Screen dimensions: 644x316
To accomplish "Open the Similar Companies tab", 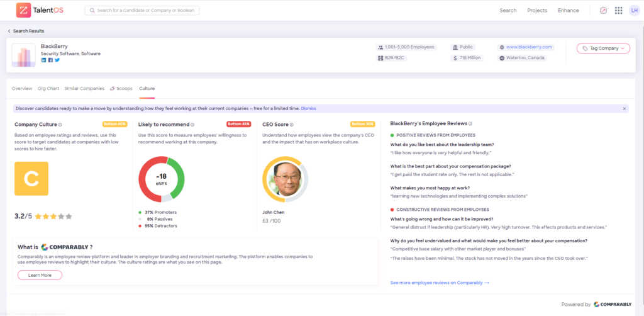I will [84, 88].
